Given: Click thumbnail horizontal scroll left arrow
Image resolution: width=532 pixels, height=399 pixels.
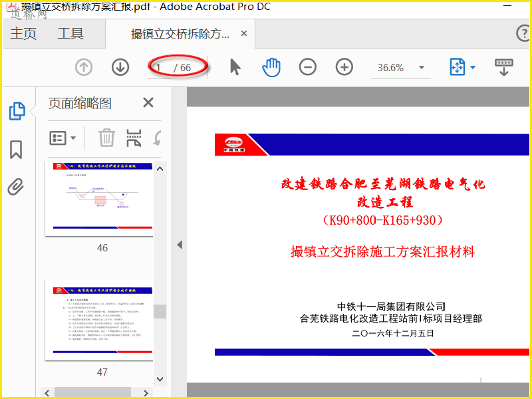Looking at the screenshot, I should (x=47, y=393).
